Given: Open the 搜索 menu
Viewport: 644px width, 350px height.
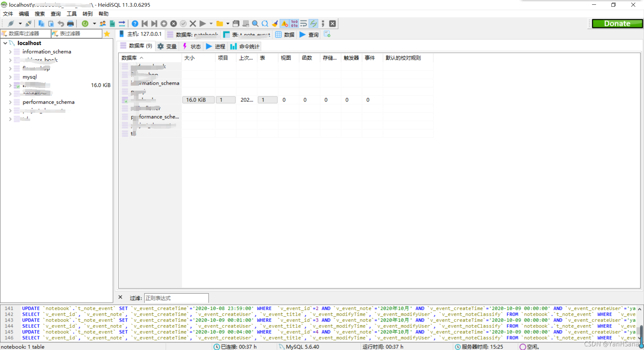Looking at the screenshot, I should 40,14.
